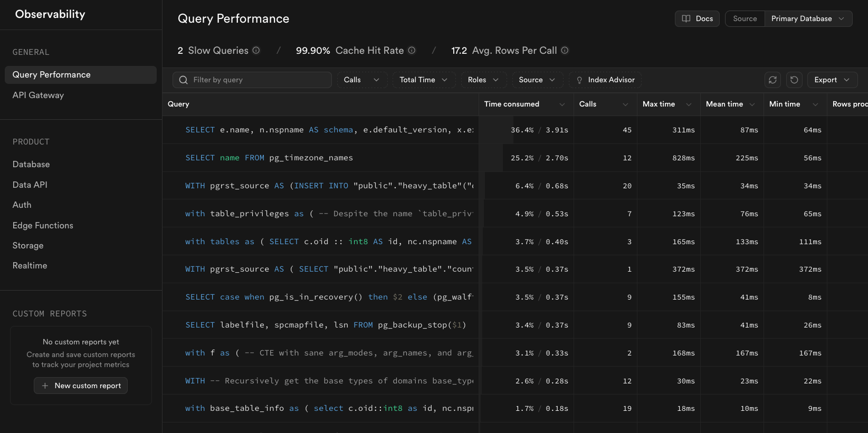
Task: Click the 111ms min time value
Action: pyautogui.click(x=810, y=242)
